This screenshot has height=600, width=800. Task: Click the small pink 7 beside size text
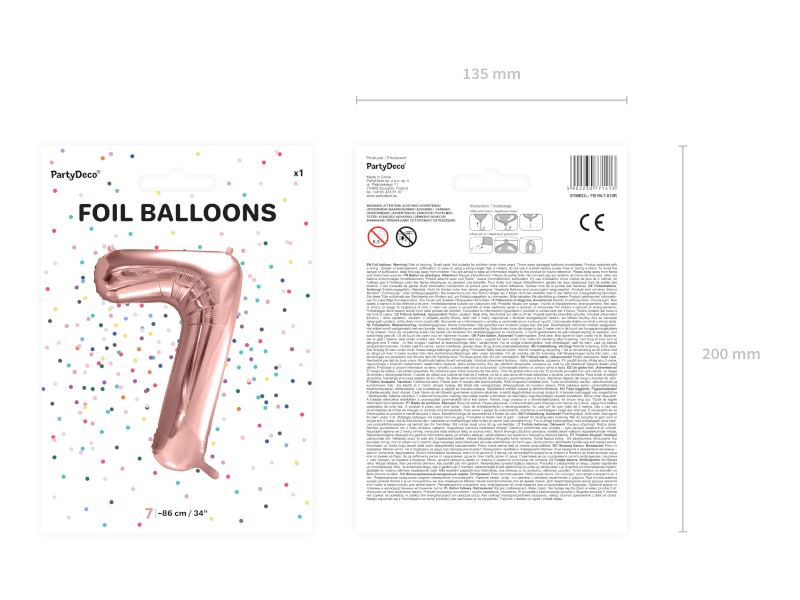pos(149,513)
